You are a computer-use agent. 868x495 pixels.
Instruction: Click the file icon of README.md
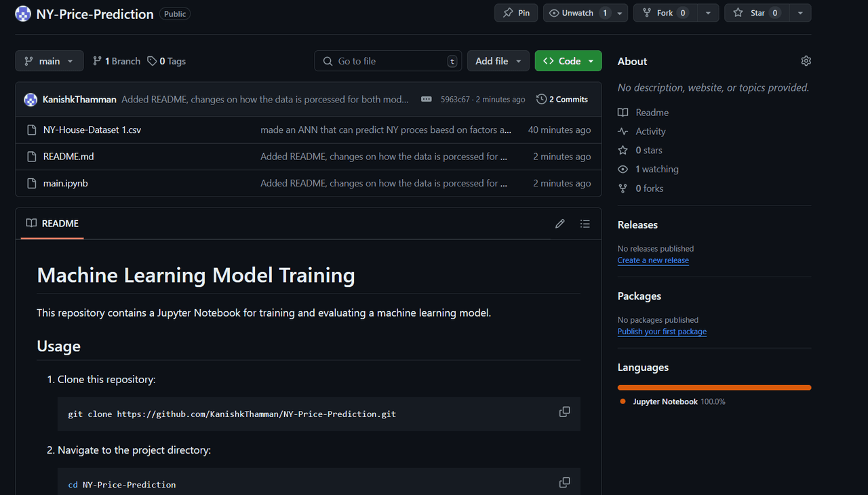click(31, 157)
